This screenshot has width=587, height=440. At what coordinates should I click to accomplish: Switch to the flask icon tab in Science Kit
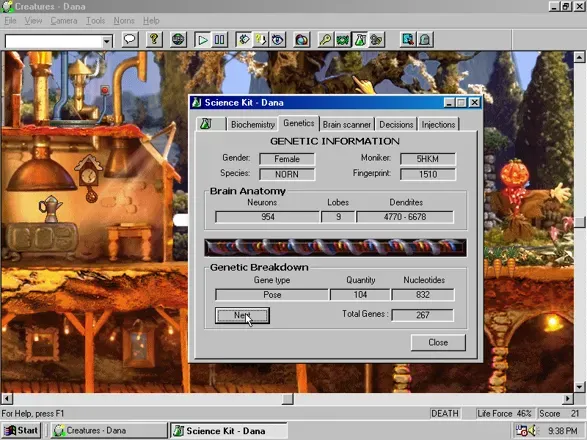click(x=211, y=124)
